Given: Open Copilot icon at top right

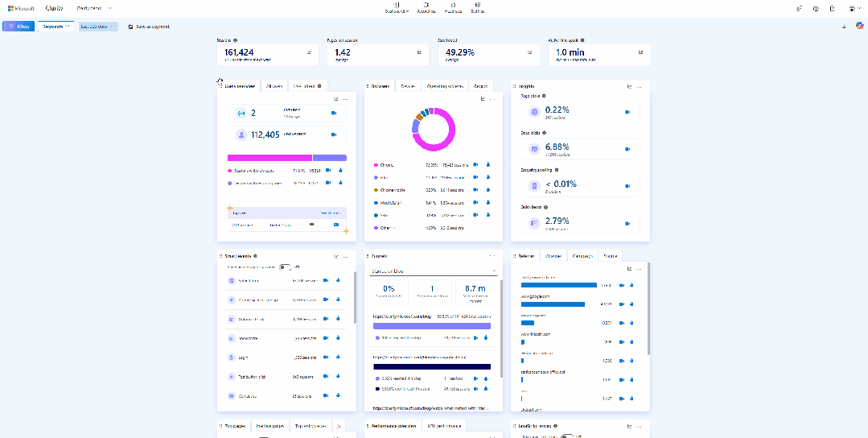Looking at the screenshot, I should point(859,27).
